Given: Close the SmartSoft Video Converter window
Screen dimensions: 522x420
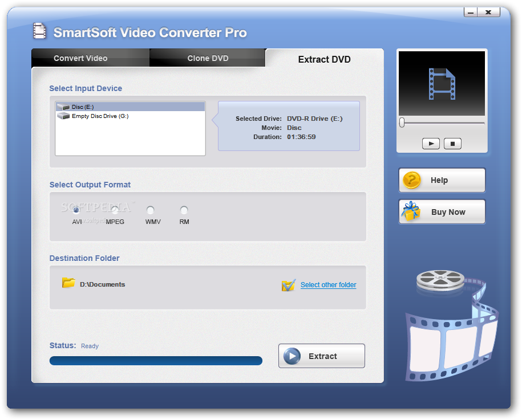Looking at the screenshot, I should (x=489, y=13).
